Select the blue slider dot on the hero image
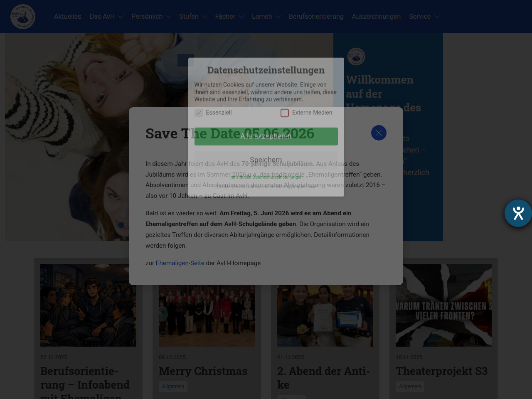Image resolution: width=532 pixels, height=399 pixels. pyautogui.click(x=121, y=225)
